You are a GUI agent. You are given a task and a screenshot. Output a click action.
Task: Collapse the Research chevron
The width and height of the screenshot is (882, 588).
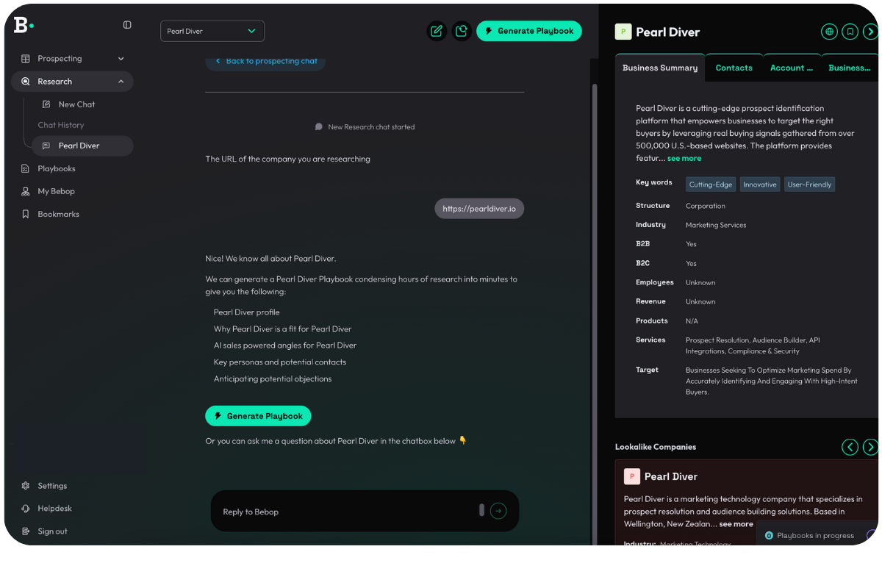click(121, 82)
